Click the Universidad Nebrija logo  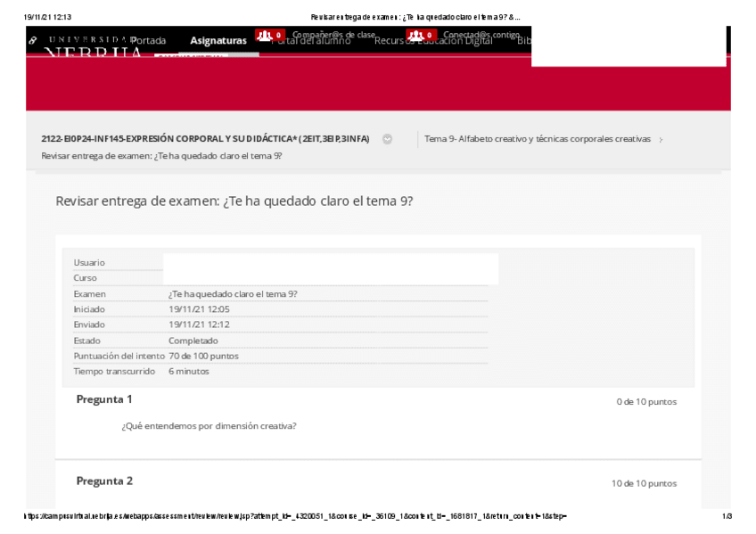(92, 45)
